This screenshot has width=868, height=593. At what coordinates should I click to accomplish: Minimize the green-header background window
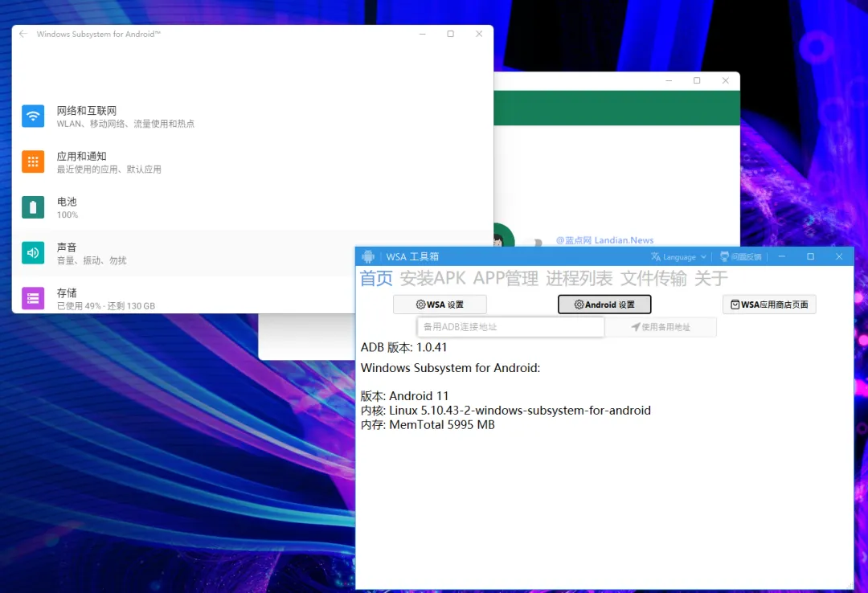[669, 80]
